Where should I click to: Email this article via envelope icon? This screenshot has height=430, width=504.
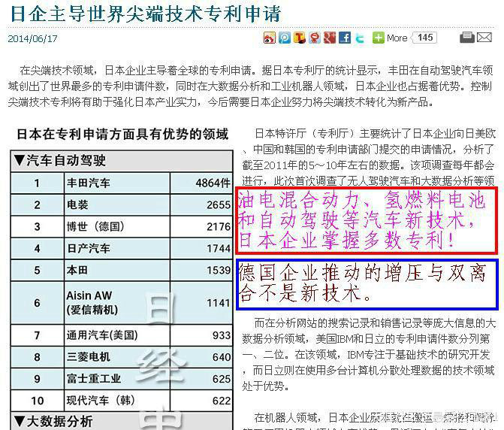[x=484, y=38]
